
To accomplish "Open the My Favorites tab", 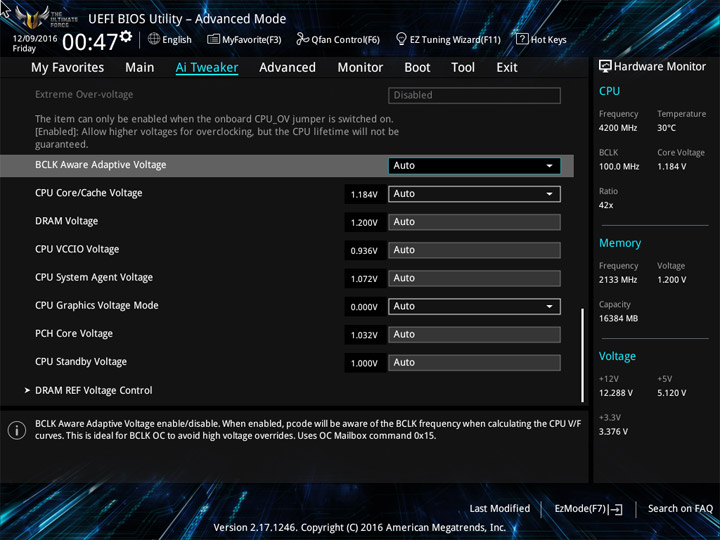I will point(68,68).
